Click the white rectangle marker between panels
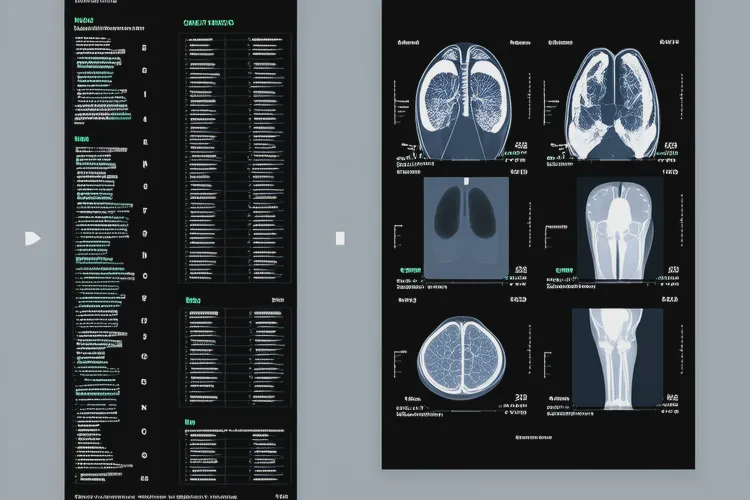 340,238
